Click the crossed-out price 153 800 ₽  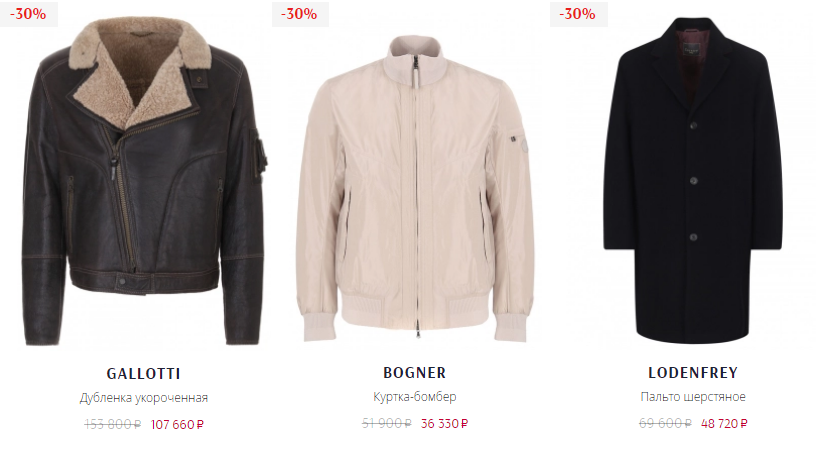pyautogui.click(x=112, y=424)
